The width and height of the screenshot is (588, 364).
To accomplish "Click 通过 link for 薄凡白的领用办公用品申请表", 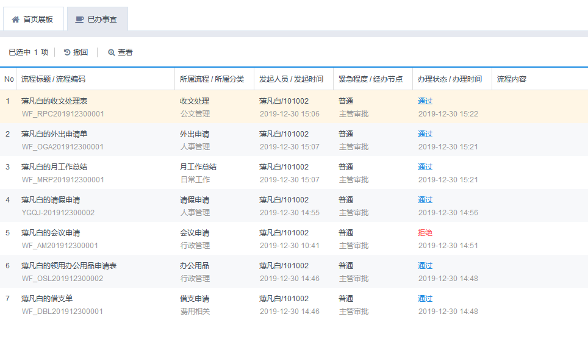I will (425, 266).
